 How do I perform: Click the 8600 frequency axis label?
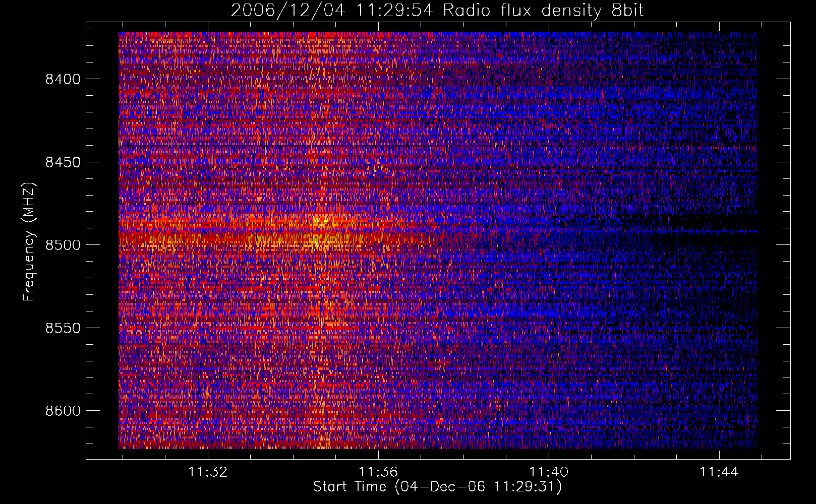(x=63, y=411)
